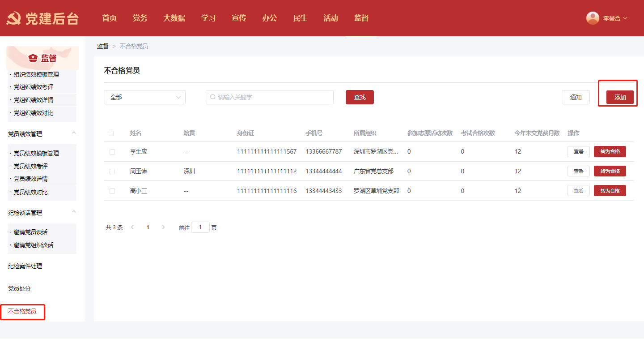
Task: Click 查看 button for 周玉涛
Action: point(578,171)
